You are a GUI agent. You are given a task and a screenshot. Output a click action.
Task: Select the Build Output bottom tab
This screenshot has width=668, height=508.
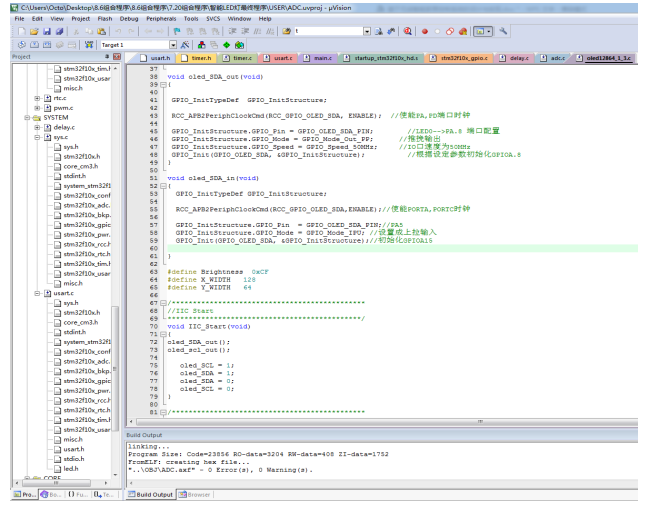150,494
